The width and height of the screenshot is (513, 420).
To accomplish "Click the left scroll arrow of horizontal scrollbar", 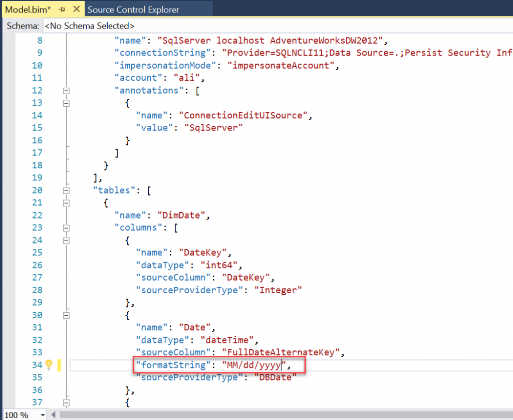I will [54, 415].
